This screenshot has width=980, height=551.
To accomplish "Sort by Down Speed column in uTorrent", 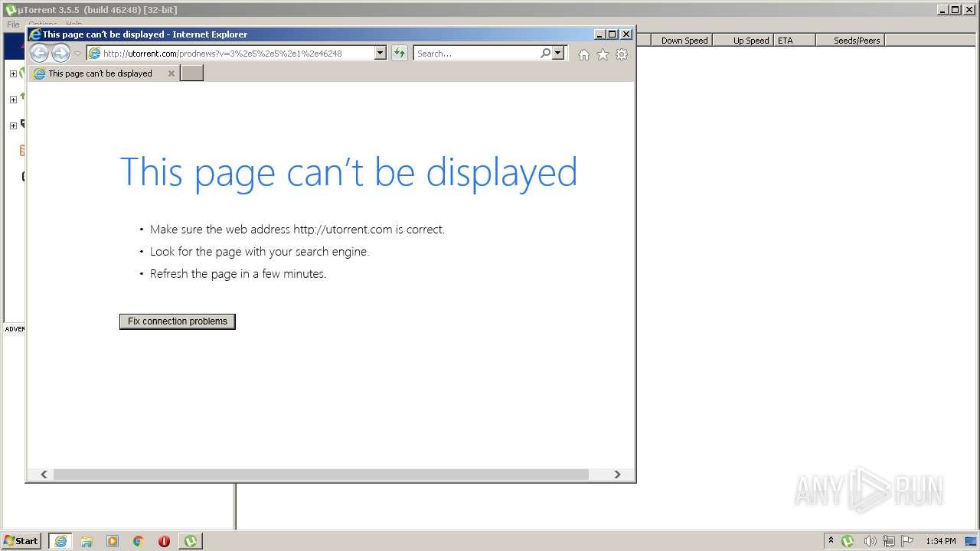I will pos(682,41).
